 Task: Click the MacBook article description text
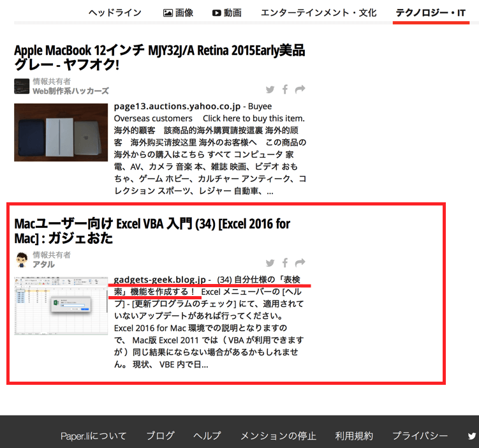pyautogui.click(x=210, y=149)
